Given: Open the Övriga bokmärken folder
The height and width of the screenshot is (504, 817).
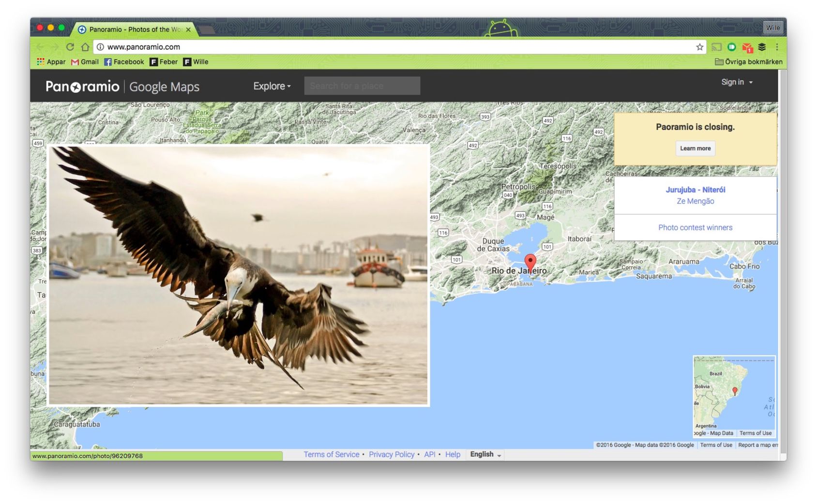Looking at the screenshot, I should tap(749, 62).
